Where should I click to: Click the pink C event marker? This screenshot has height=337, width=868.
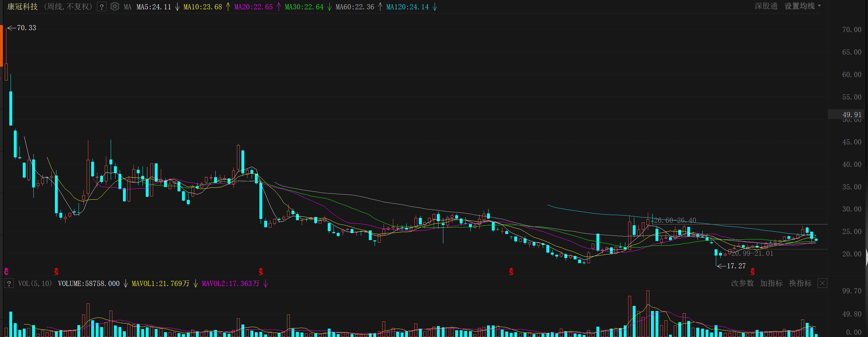pos(6,272)
